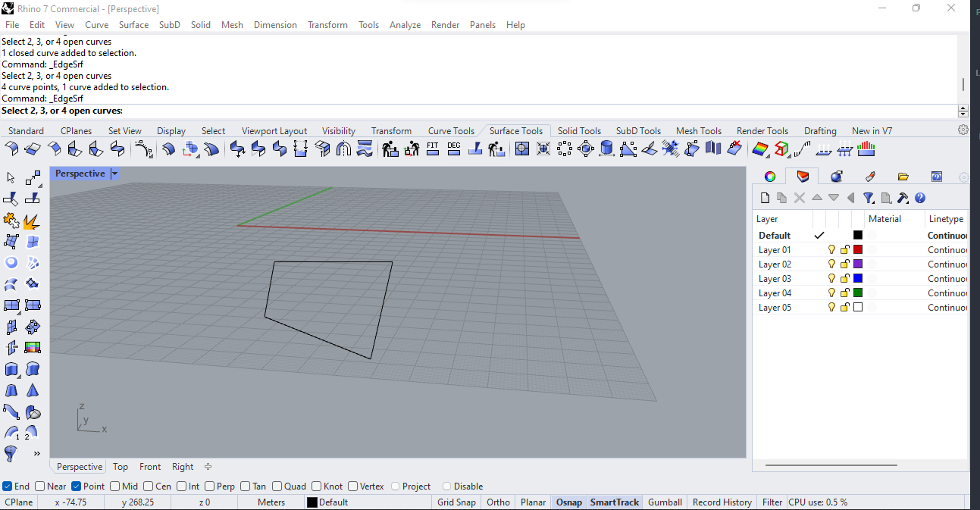This screenshot has width=980, height=510.
Task: Open the Properties color wheel panel tab
Action: [770, 177]
